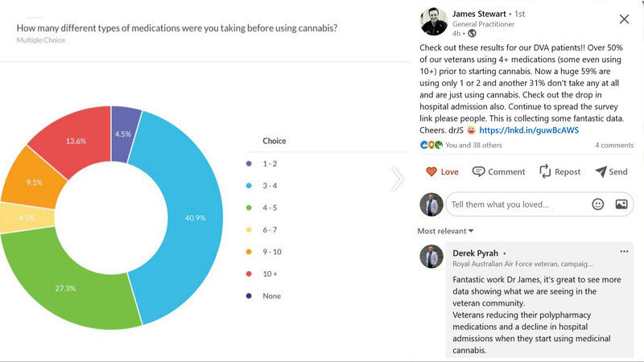644x362 pixels.
Task: Attach an image to the comment
Action: pyautogui.click(x=621, y=204)
